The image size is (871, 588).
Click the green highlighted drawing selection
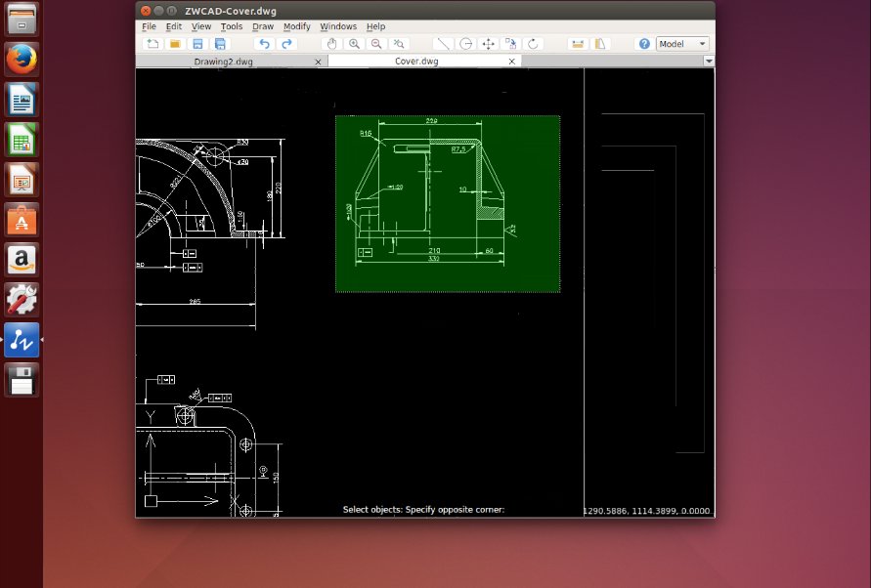448,204
